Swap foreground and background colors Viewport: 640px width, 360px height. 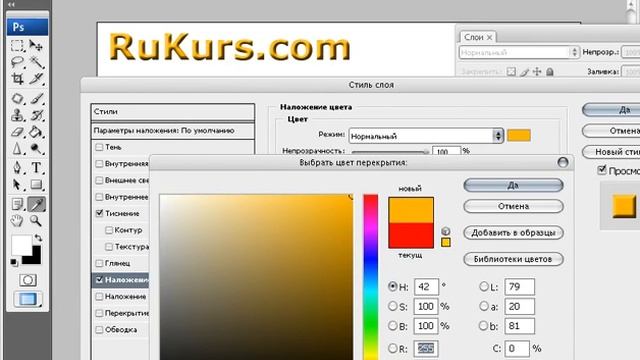point(38,238)
